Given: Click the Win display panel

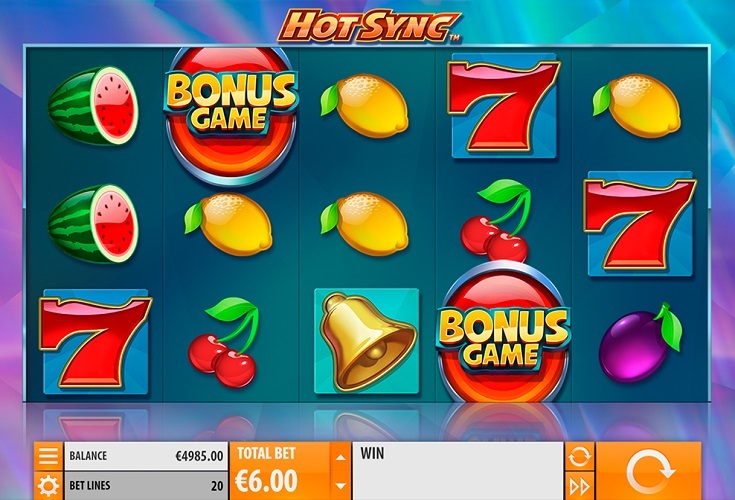Looking at the screenshot, I should coord(458,471).
